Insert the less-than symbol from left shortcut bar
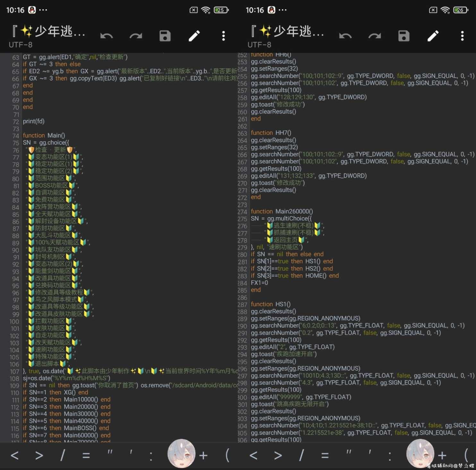Screen dimensions: 476x470 coord(14,455)
